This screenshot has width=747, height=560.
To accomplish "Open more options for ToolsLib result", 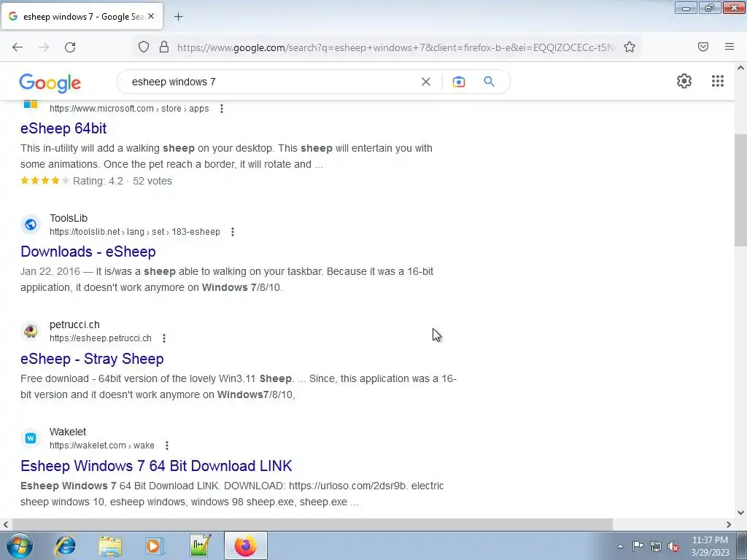I will 233,232.
